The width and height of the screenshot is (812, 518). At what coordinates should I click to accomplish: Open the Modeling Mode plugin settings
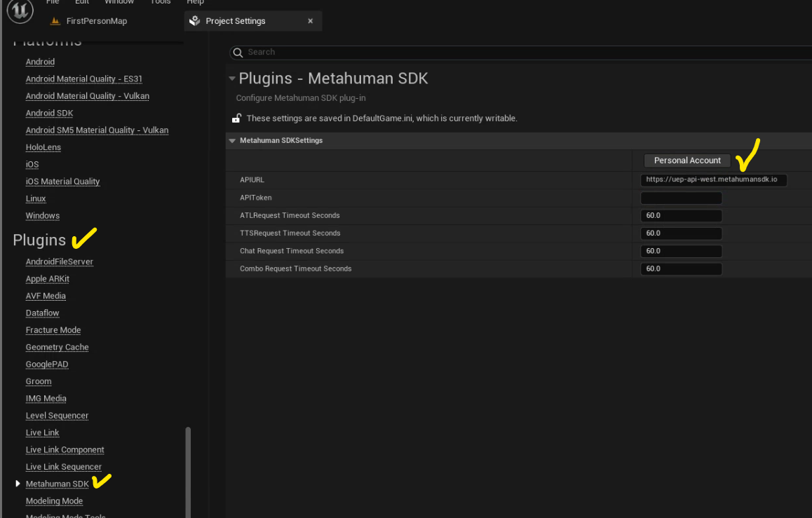pos(55,500)
